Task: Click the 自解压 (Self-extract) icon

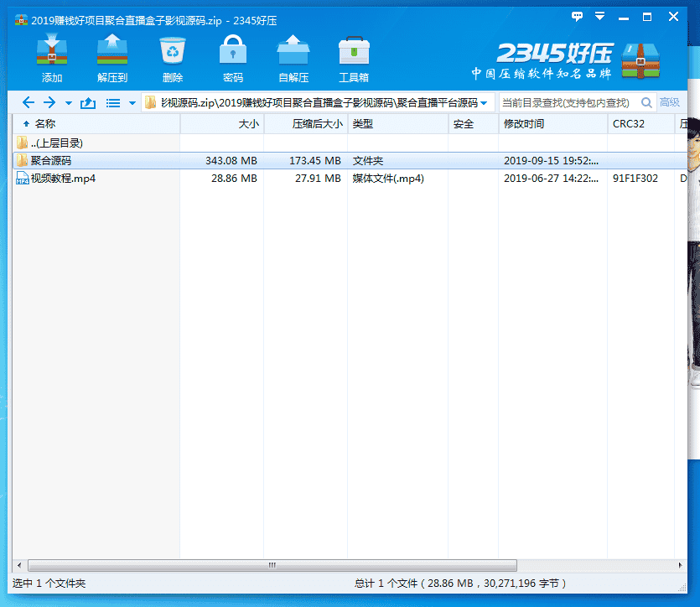Action: (x=293, y=58)
